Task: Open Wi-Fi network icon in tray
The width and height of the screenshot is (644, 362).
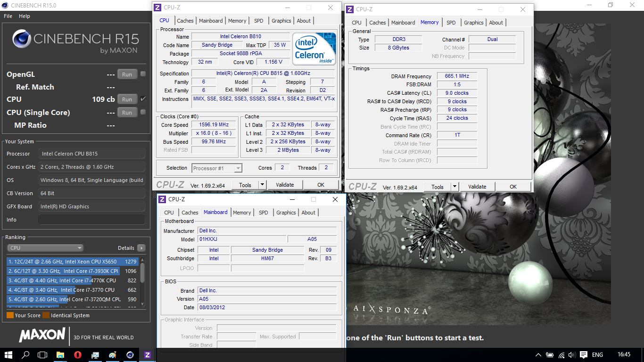Action: (x=561, y=355)
